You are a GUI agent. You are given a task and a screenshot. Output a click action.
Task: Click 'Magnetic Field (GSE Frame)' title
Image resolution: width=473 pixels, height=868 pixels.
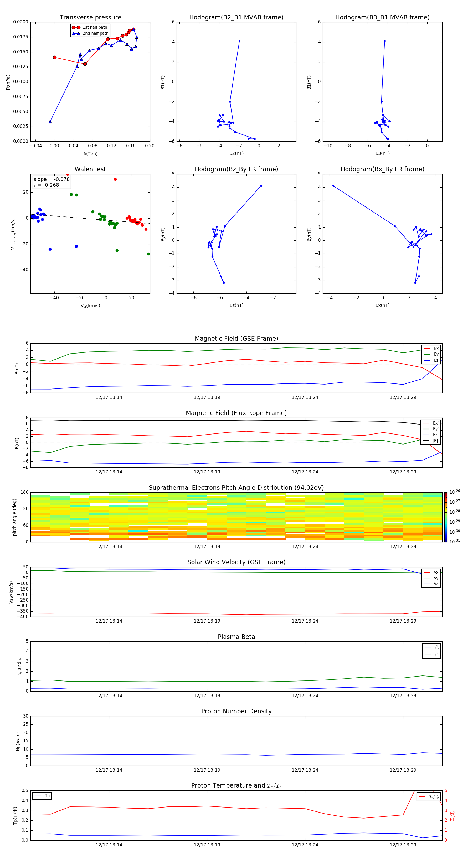[236, 339]
